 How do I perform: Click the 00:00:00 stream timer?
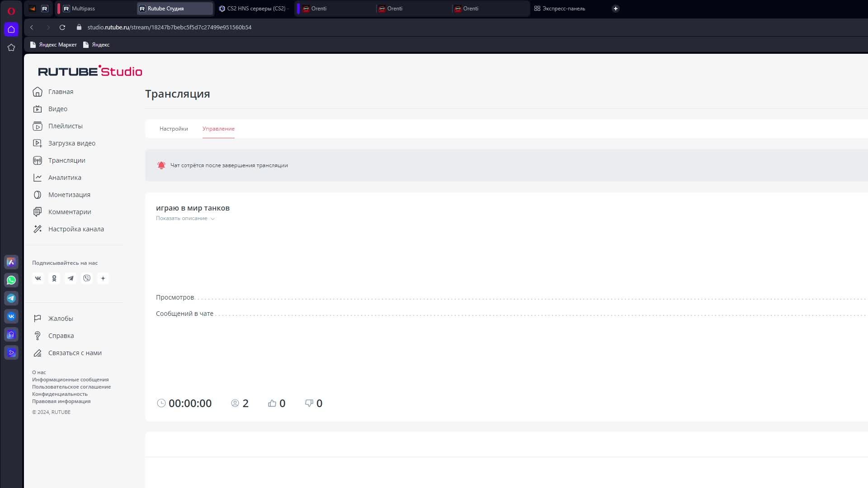tap(190, 403)
